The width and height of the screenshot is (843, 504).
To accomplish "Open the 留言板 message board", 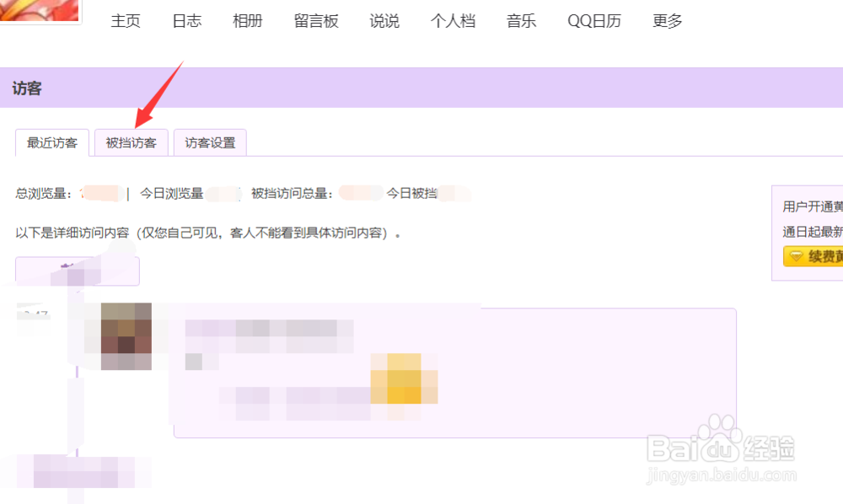I will coord(316,21).
